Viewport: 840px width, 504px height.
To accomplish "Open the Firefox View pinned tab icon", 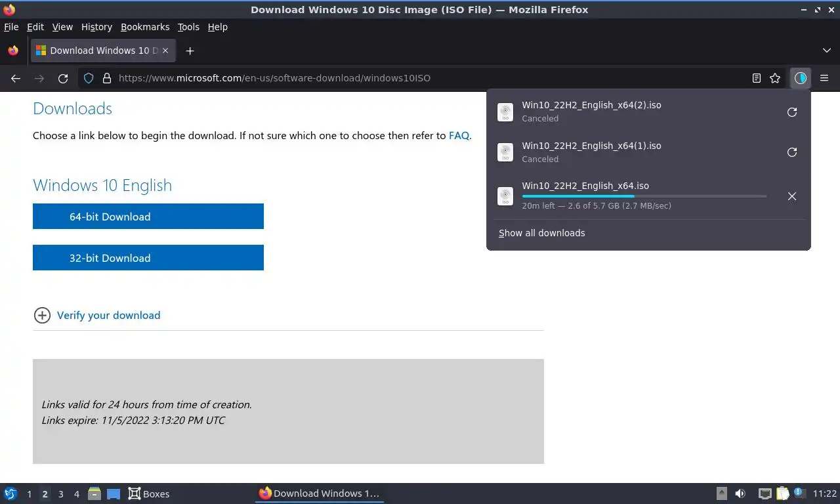I will click(13, 51).
